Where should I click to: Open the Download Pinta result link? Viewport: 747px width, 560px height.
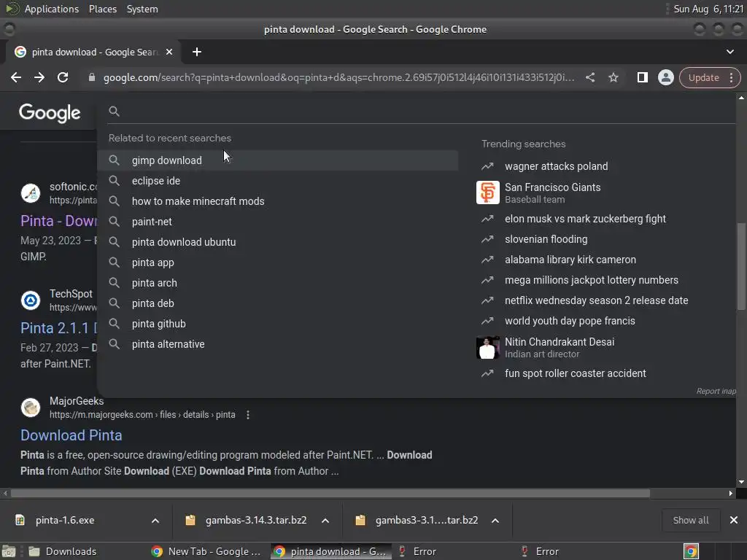tap(71, 435)
